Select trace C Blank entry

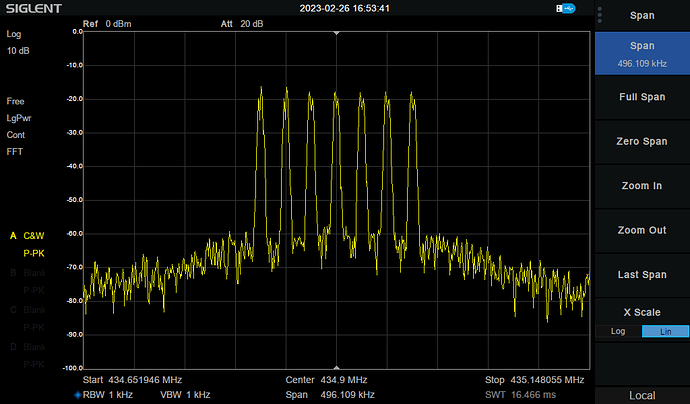pyautogui.click(x=28, y=310)
